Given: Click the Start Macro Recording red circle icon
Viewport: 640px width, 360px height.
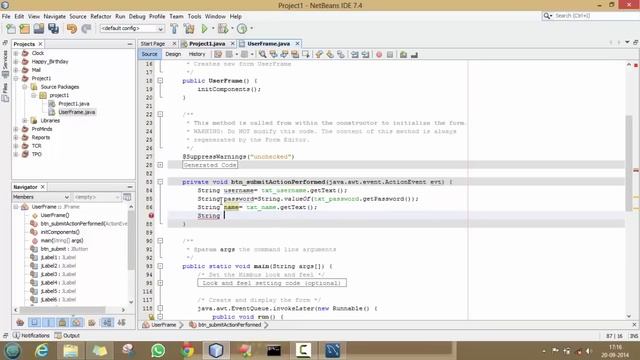Looking at the screenshot, I should [x=379, y=54].
